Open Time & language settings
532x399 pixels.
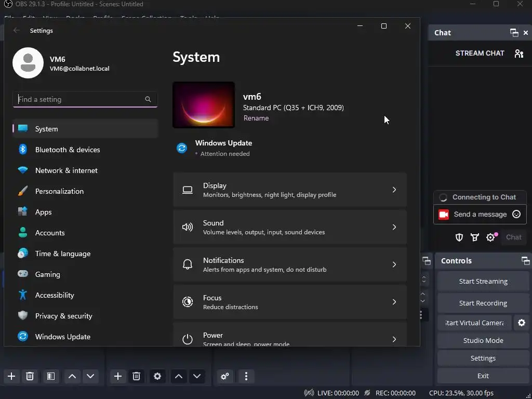[85, 254]
